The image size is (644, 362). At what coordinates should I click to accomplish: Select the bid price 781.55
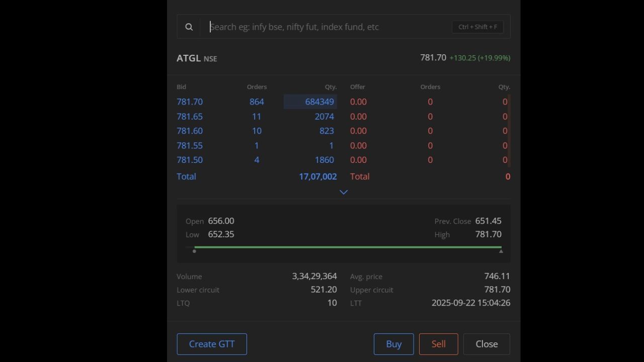190,145
